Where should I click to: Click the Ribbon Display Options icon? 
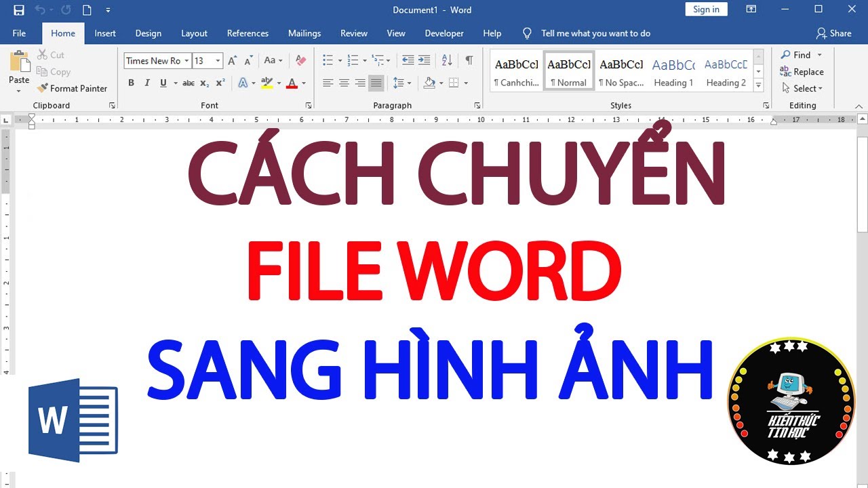[751, 9]
